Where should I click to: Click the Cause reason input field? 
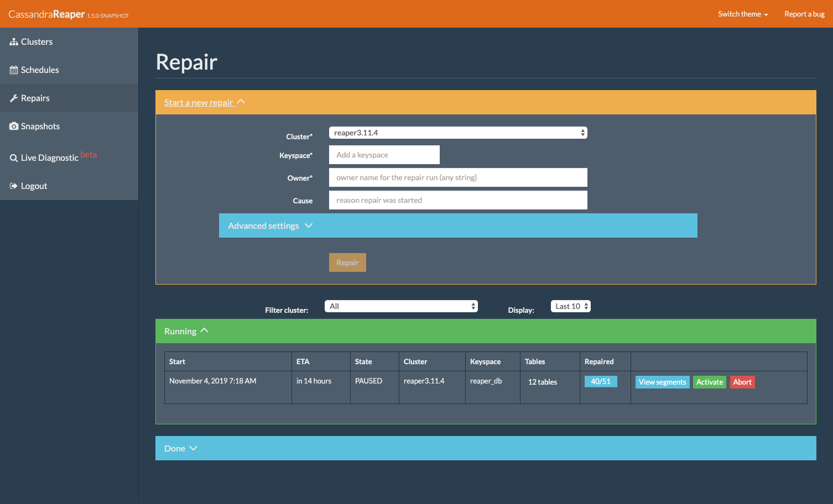pyautogui.click(x=458, y=200)
